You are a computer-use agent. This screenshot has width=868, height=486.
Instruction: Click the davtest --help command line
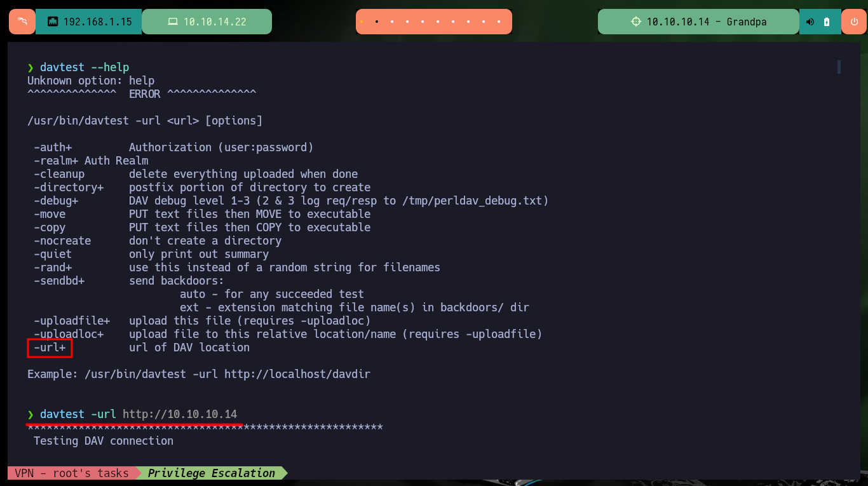tap(85, 67)
